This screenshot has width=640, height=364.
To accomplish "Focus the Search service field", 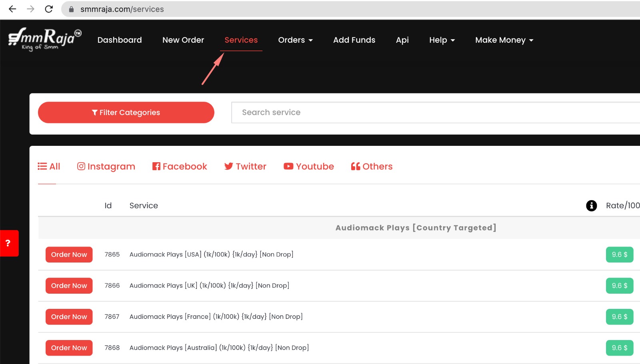I will point(436,112).
